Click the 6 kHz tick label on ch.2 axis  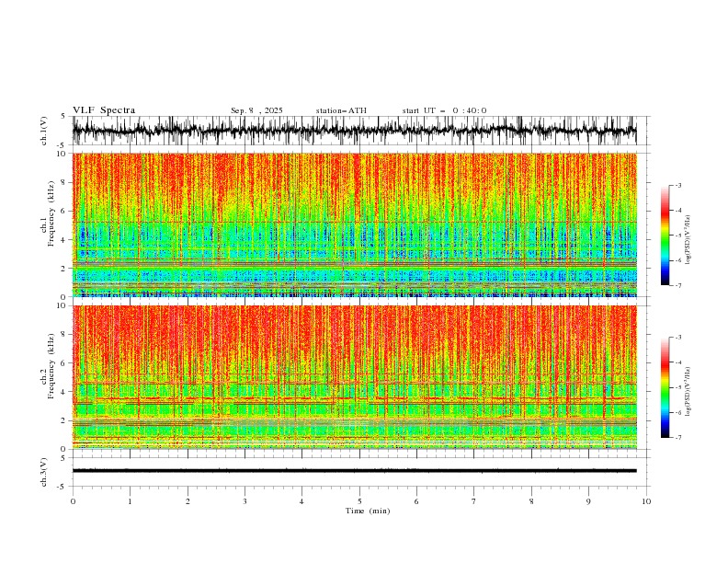(x=64, y=363)
